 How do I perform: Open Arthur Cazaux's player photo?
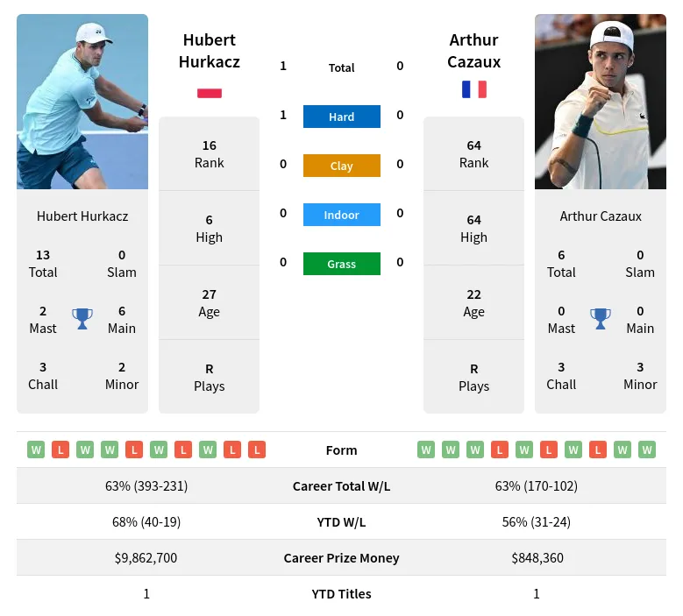pos(601,102)
